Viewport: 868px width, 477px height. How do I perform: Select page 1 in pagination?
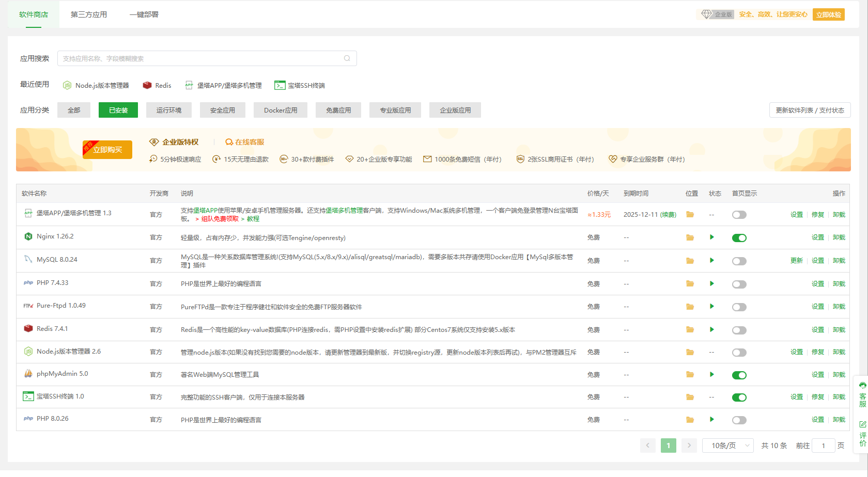tap(669, 446)
